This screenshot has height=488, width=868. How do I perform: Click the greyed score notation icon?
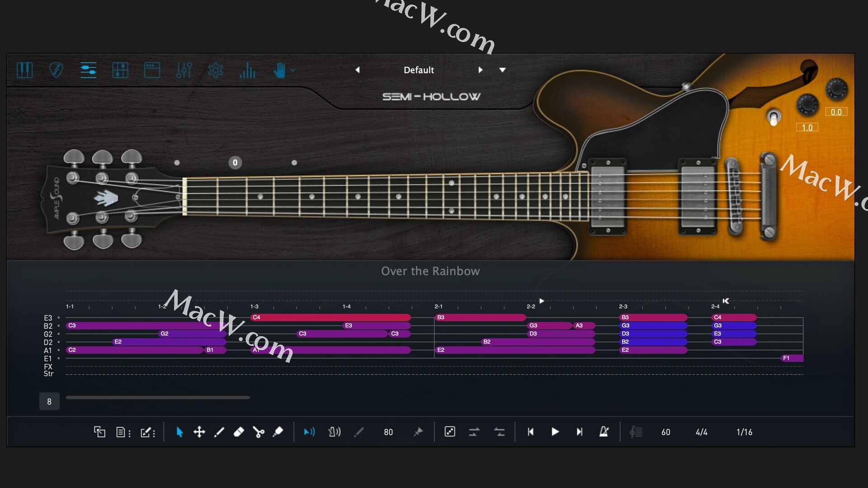[636, 432]
